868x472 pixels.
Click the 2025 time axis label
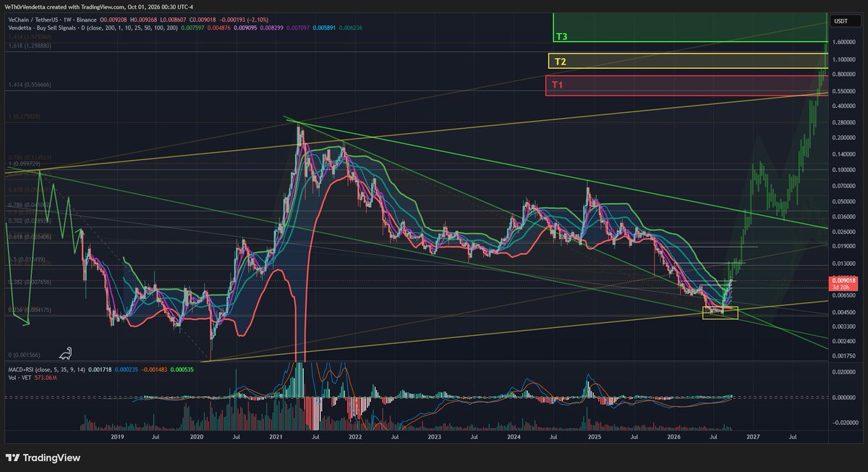tap(594, 437)
